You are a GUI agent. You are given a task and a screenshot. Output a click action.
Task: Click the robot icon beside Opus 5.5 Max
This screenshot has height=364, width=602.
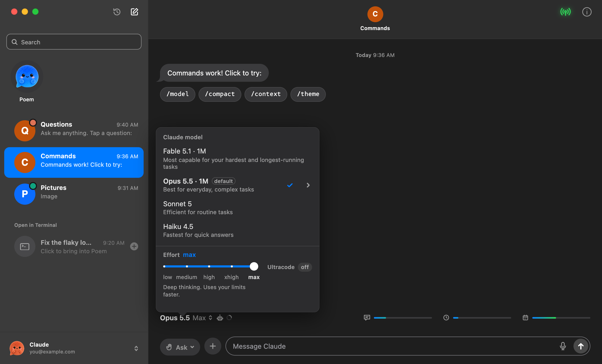[220, 318]
